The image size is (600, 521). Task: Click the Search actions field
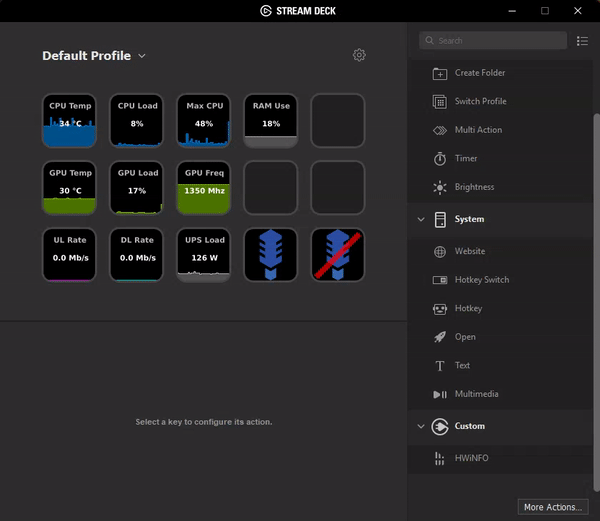tap(493, 41)
